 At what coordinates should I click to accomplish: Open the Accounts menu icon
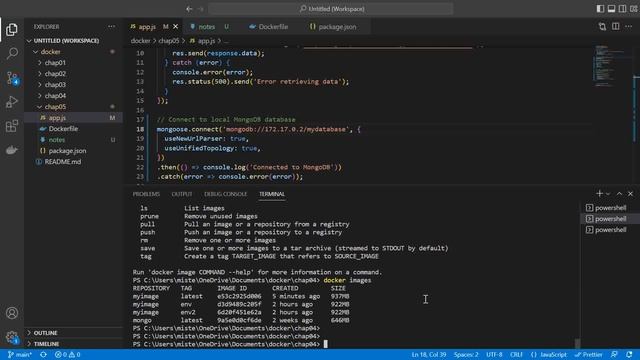(12, 313)
